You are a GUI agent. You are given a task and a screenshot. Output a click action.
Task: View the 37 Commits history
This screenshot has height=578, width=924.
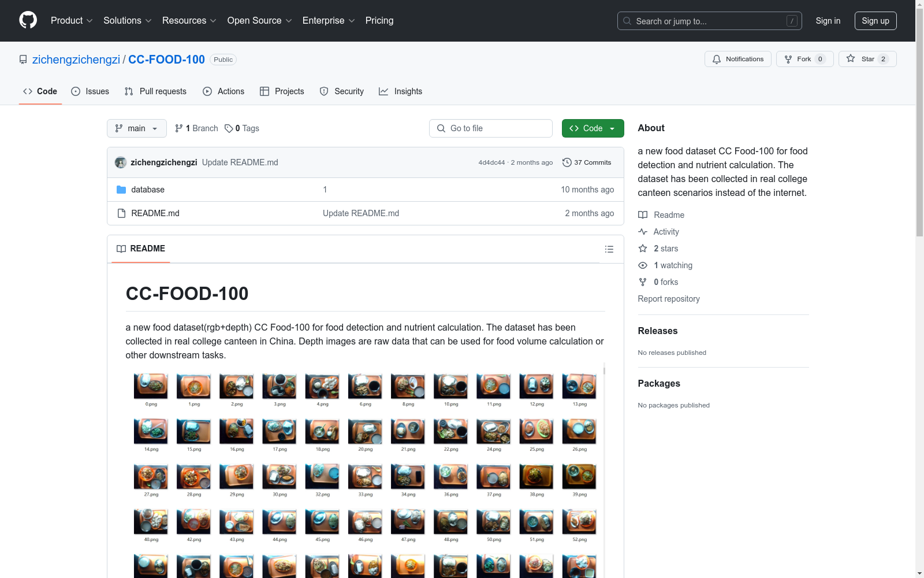click(587, 162)
